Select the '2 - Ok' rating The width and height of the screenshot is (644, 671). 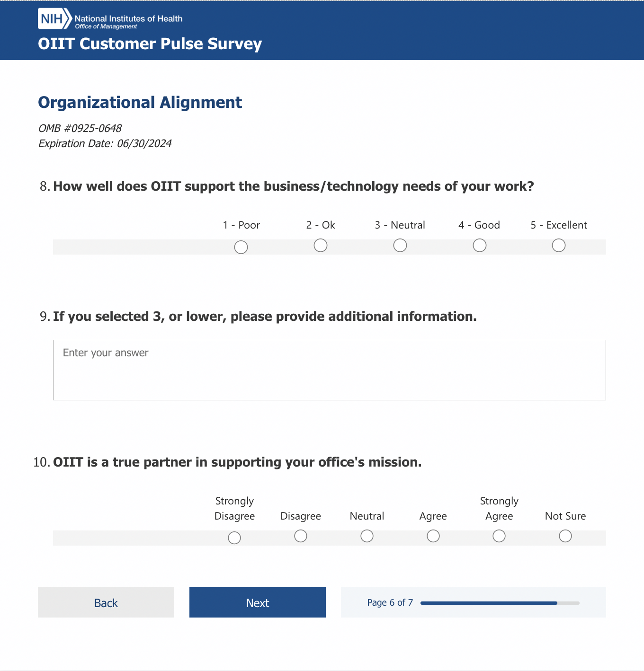321,246
